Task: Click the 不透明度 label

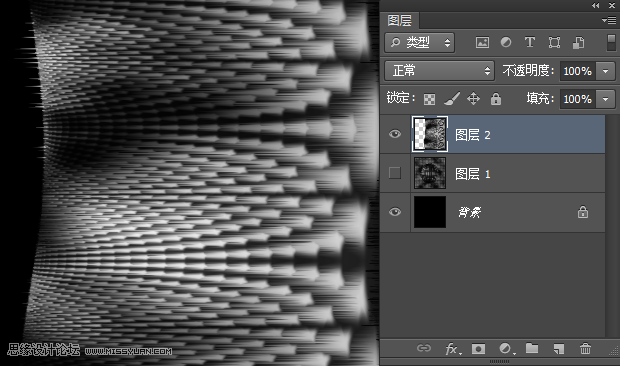Action: click(528, 71)
